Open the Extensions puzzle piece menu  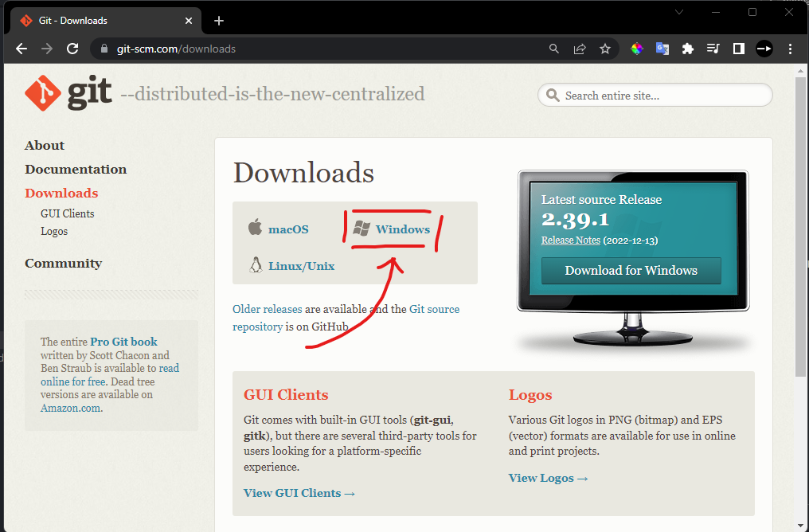coord(688,49)
